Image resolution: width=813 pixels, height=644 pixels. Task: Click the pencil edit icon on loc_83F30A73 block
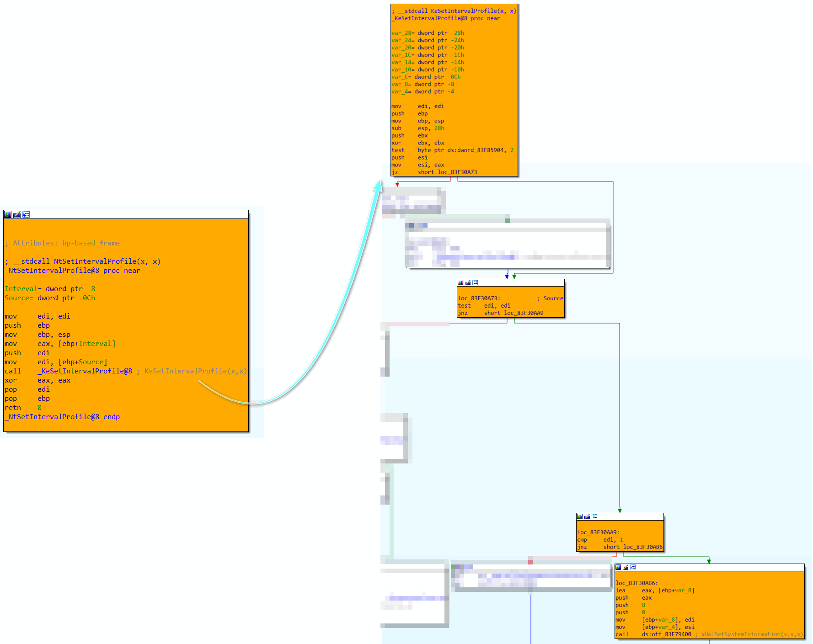[x=468, y=282]
